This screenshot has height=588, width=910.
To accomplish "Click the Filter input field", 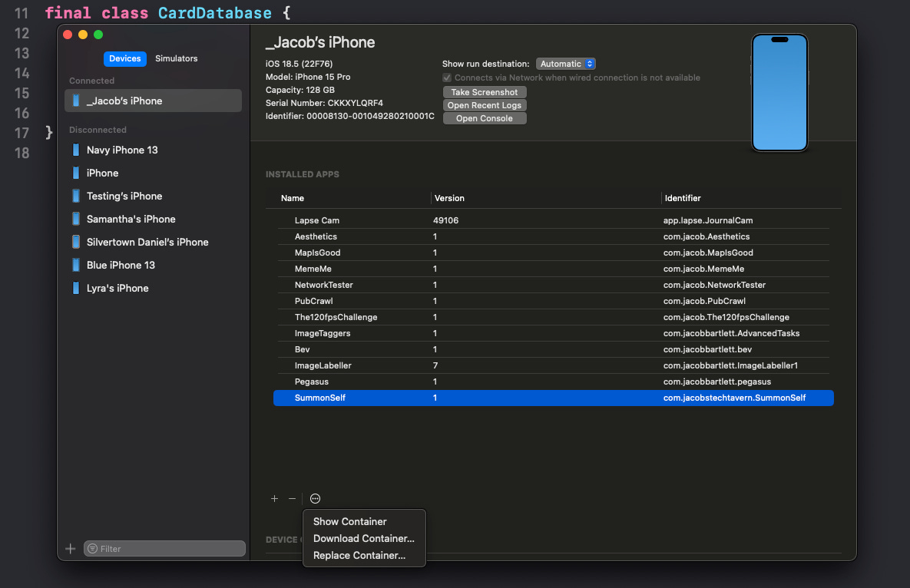I will [165, 549].
